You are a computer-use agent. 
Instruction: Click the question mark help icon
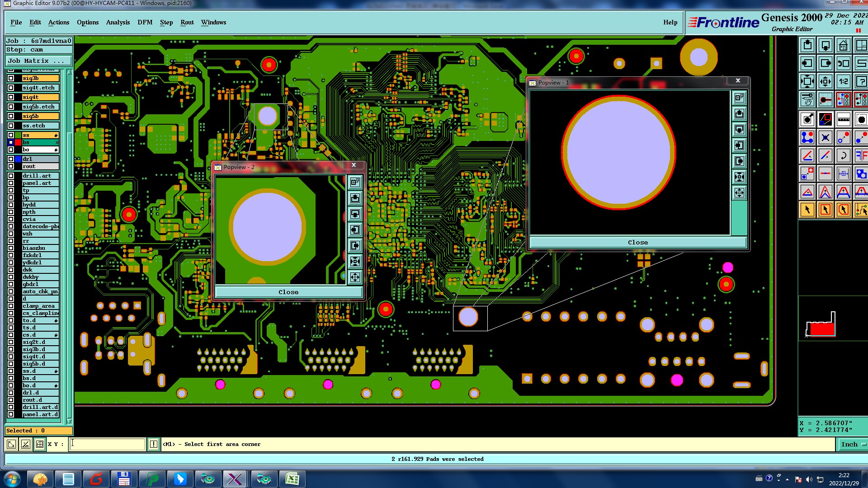pyautogui.click(x=861, y=82)
